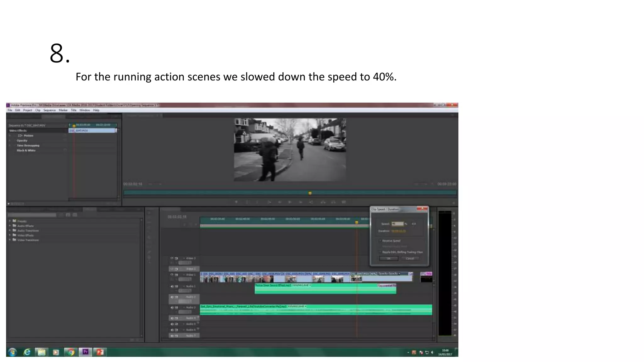Screen dimensions: 644x362
Task: Collapse the Audio 3 track
Action: click(184, 307)
